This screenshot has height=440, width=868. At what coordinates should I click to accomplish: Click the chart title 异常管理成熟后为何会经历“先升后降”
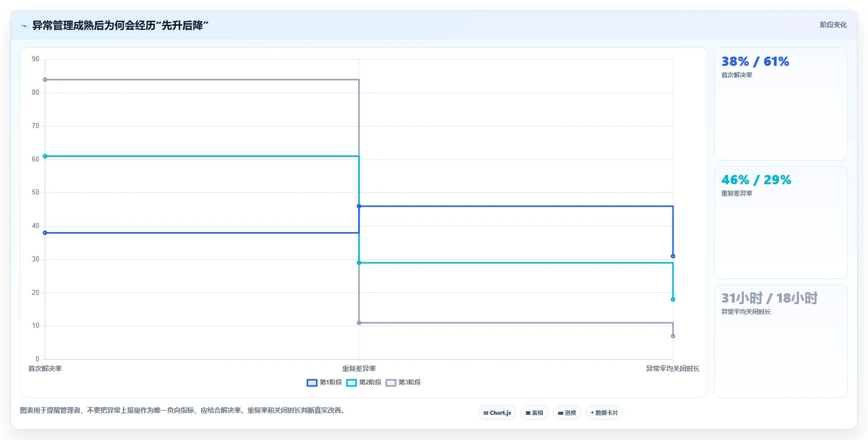(120, 26)
